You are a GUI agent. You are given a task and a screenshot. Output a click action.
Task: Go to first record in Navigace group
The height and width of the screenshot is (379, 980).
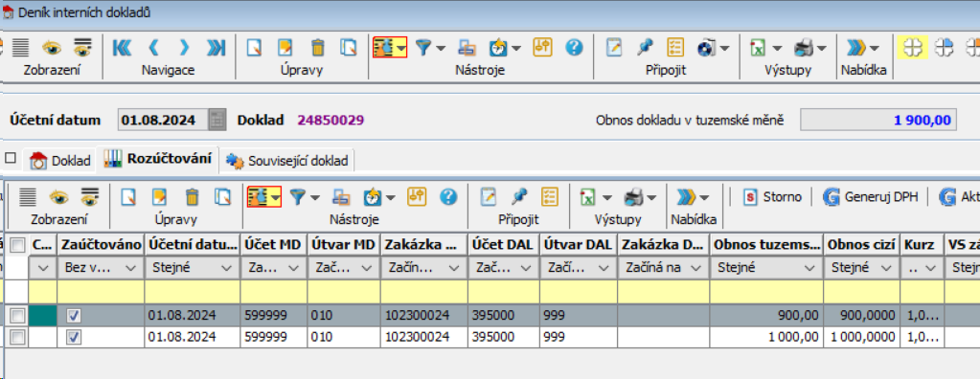point(122,48)
